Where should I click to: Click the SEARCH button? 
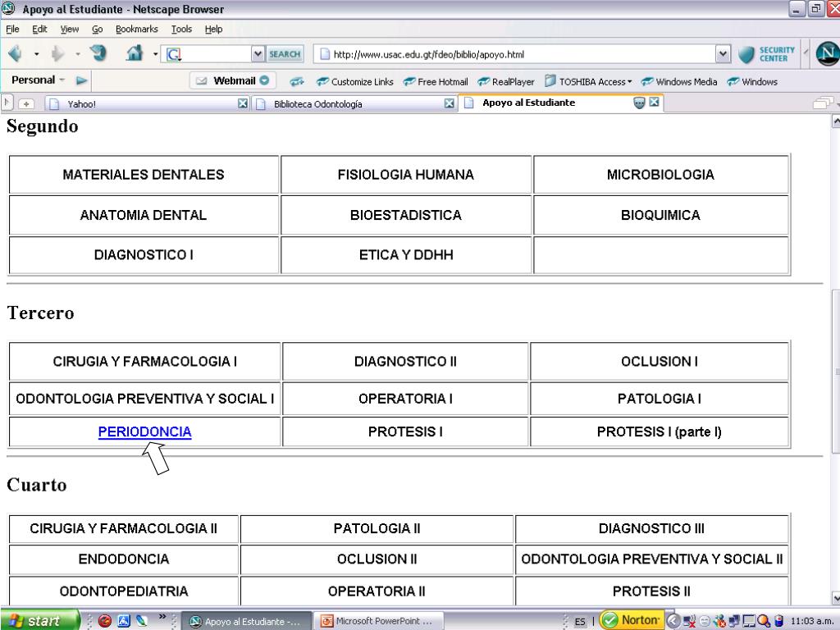[x=285, y=54]
